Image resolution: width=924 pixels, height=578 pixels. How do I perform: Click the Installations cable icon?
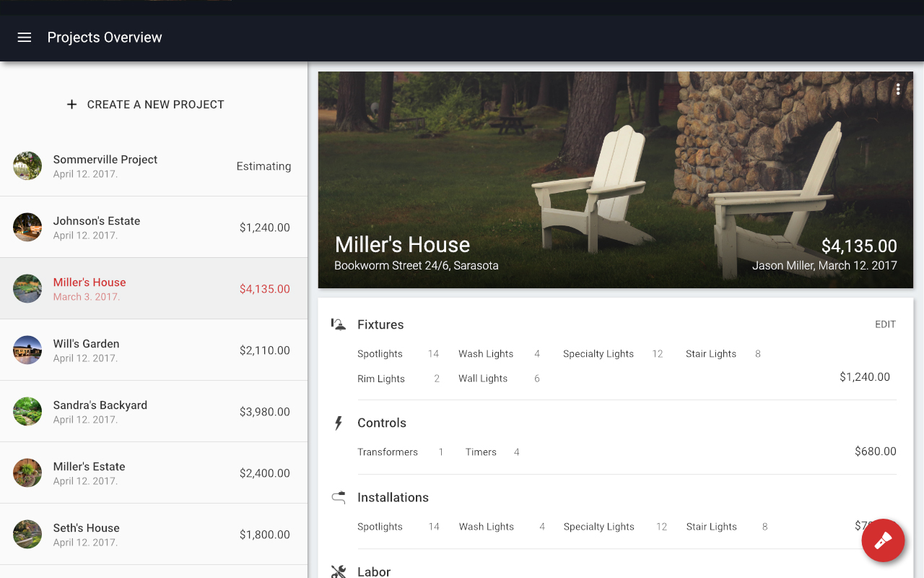(x=338, y=497)
